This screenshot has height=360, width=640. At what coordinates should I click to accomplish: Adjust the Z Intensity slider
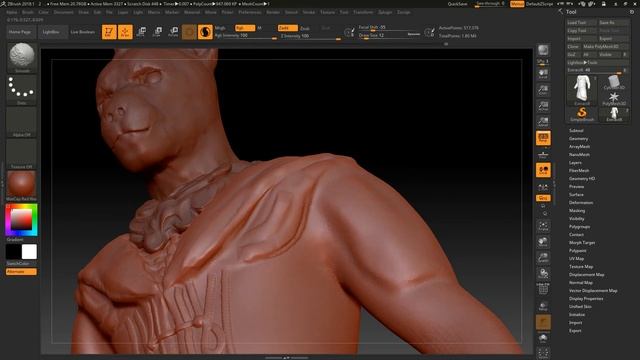(310, 36)
